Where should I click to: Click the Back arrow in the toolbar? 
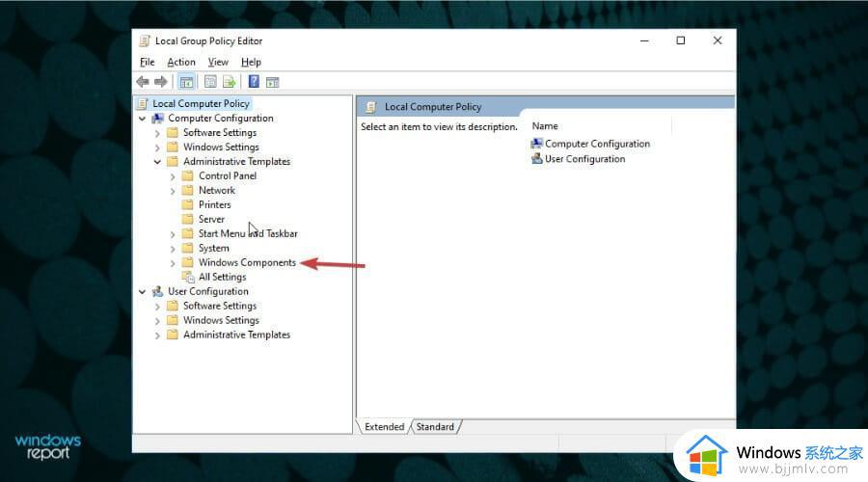pyautogui.click(x=143, y=82)
